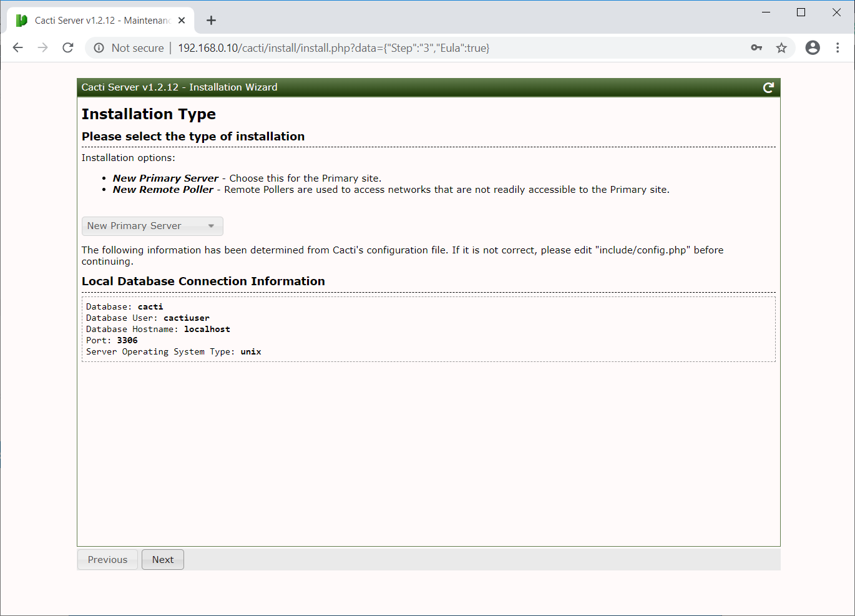Open the New Primary Server dropdown
Viewport: 855px width, 616px height.
[x=152, y=226]
